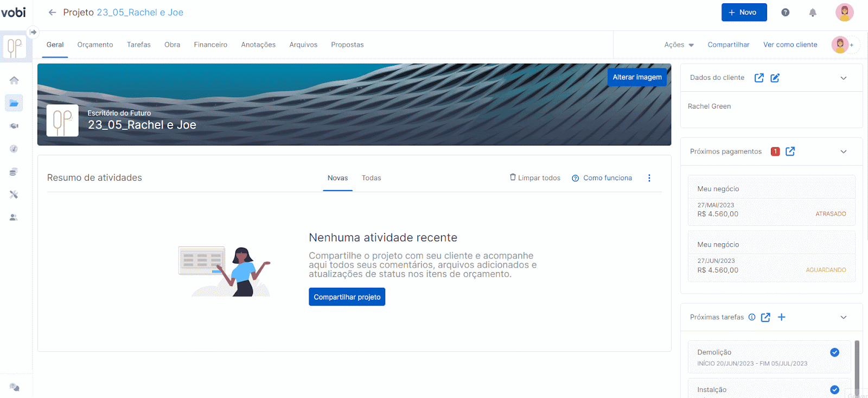Open the user avatar in the top bar
The height and width of the screenshot is (398, 868).
[844, 12]
